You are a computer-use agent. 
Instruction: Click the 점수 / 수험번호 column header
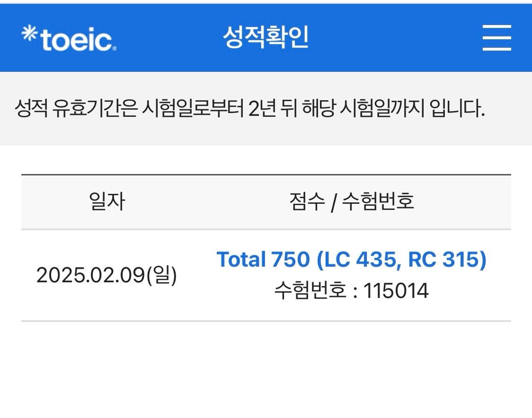point(352,201)
